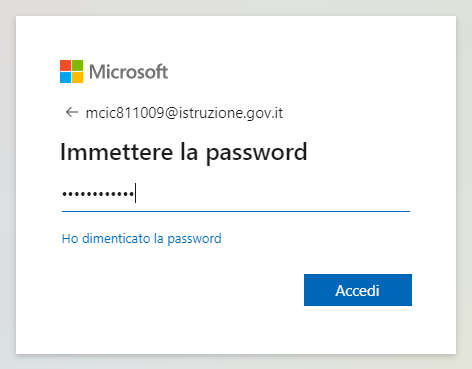
Task: Go back to the account entry screen
Action: [x=72, y=112]
